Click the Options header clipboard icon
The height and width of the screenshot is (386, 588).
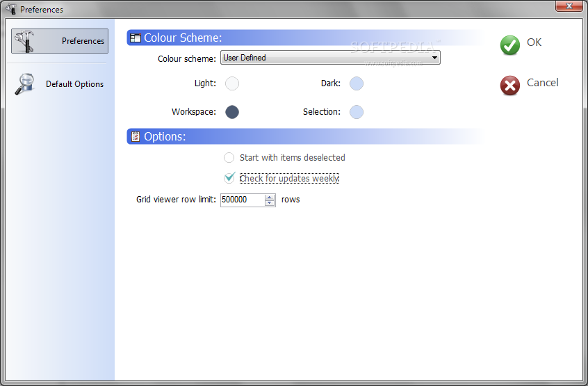pos(136,136)
